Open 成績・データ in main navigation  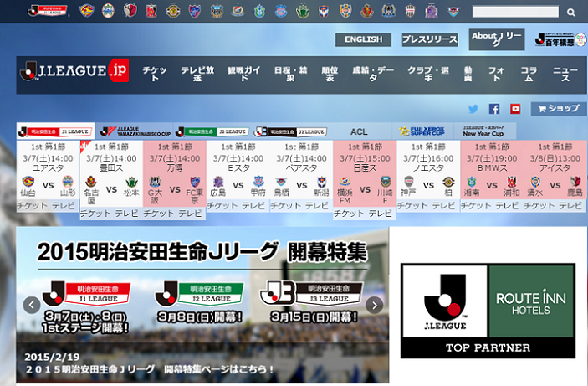pyautogui.click(x=373, y=74)
